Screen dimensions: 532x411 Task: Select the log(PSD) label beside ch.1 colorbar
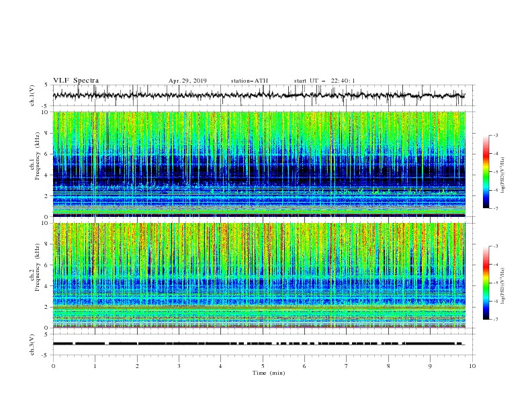(503, 175)
